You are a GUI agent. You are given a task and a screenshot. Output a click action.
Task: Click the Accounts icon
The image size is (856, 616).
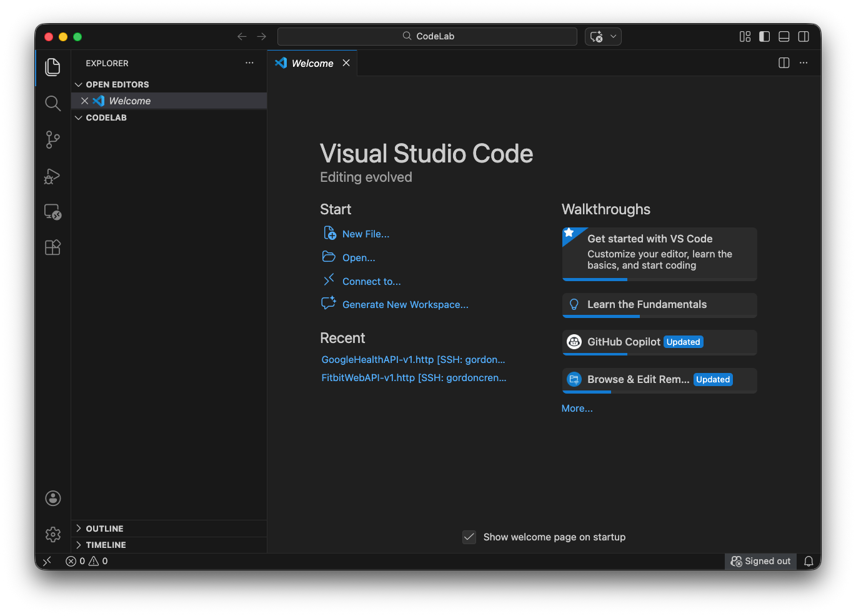pos(53,498)
